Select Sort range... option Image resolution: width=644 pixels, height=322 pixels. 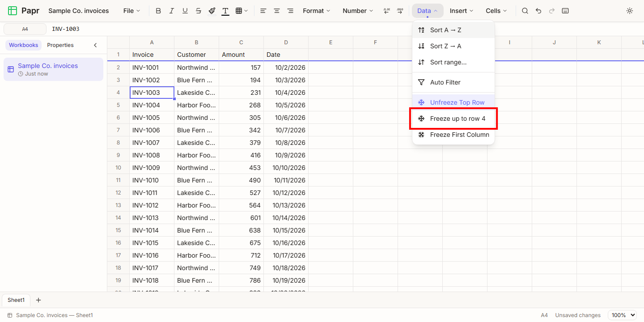coord(453,62)
